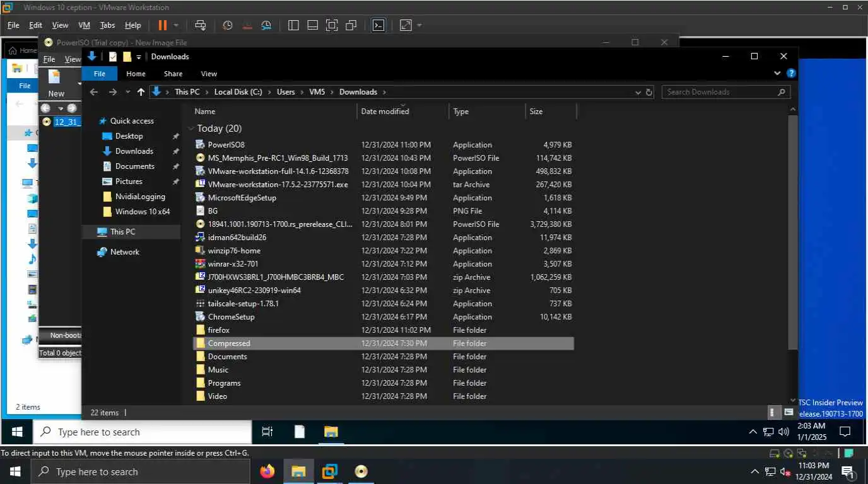Go up one folder level
The width and height of the screenshot is (868, 484).
point(141,92)
